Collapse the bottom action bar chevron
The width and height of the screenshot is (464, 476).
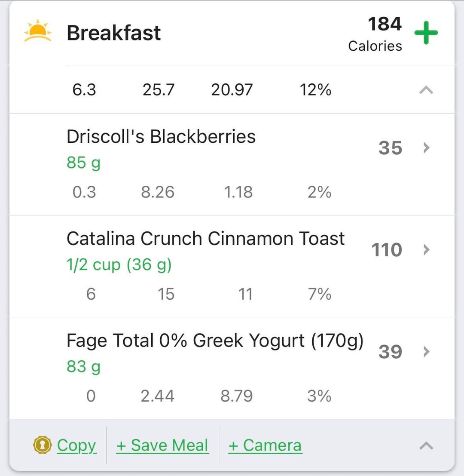[x=426, y=446]
